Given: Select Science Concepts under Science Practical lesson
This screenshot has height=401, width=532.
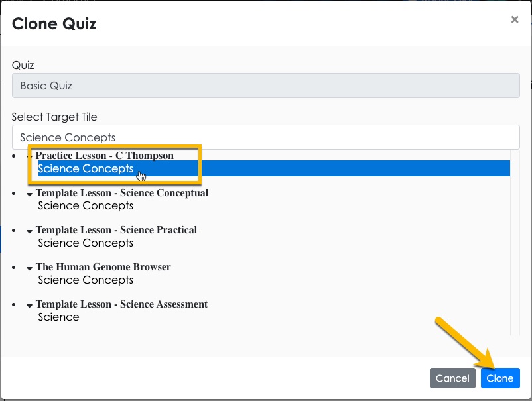Looking at the screenshot, I should click(86, 243).
